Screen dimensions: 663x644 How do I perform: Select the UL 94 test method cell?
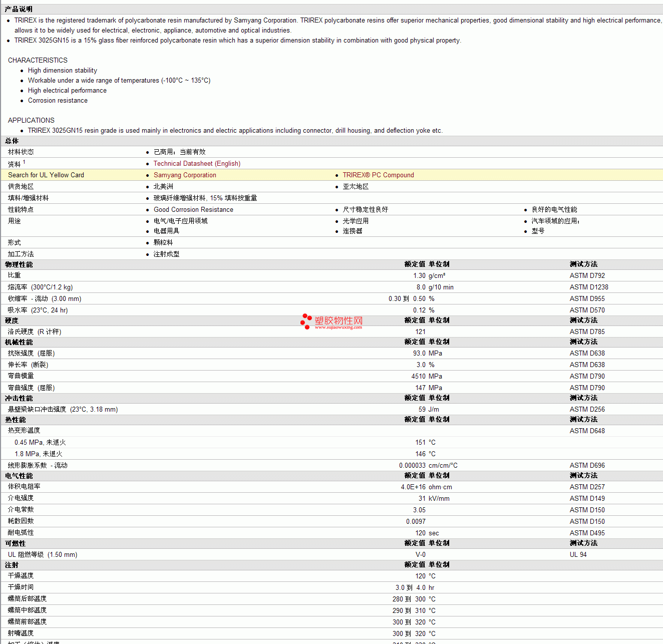(x=578, y=555)
